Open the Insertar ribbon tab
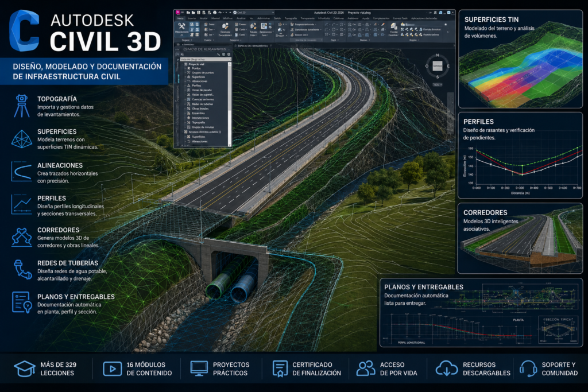This screenshot has width=588, height=392. pyautogui.click(x=192, y=18)
